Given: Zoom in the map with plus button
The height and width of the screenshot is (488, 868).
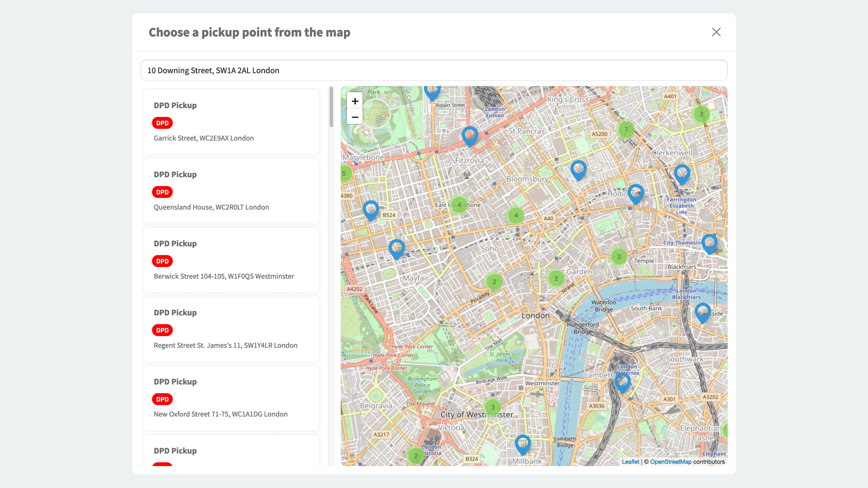Looking at the screenshot, I should (x=355, y=101).
